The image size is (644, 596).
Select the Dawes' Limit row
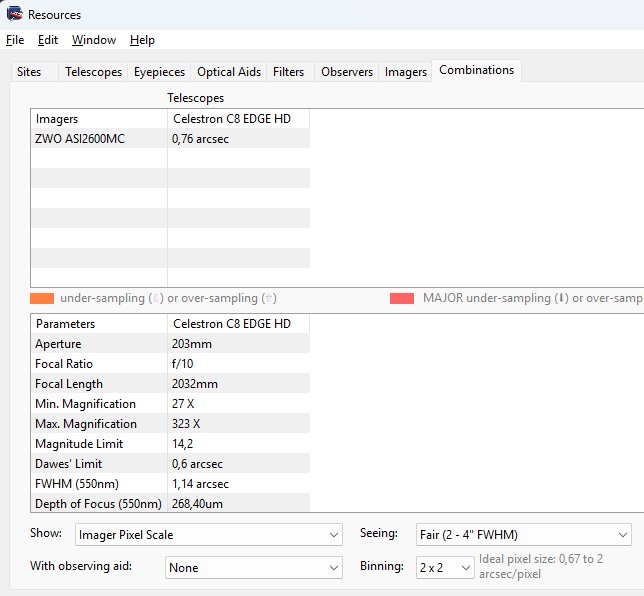pyautogui.click(x=170, y=463)
